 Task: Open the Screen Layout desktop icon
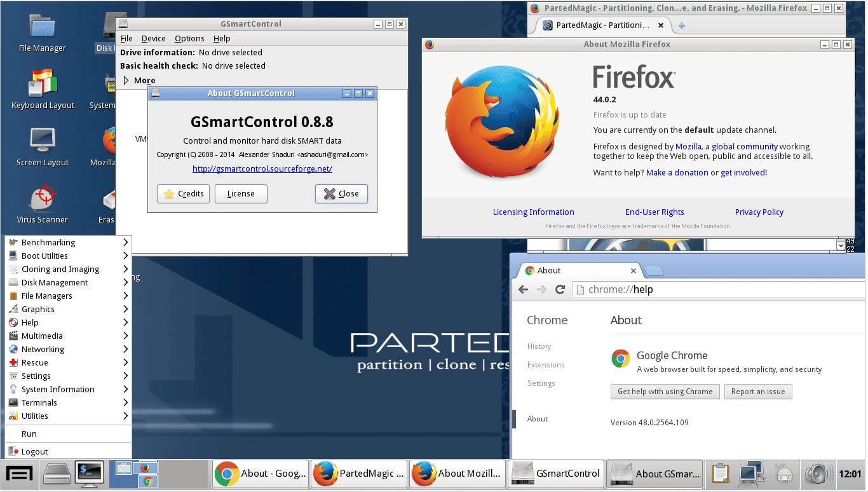(x=43, y=146)
